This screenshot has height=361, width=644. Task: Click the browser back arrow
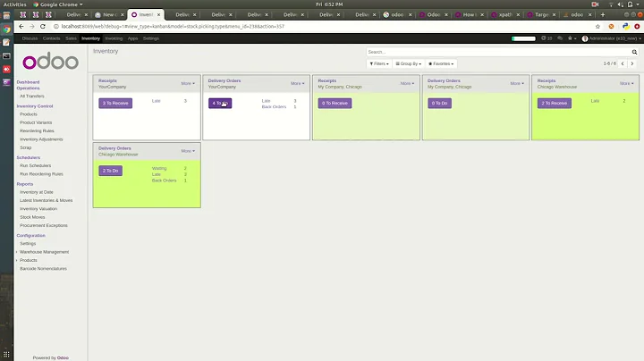(21, 26)
